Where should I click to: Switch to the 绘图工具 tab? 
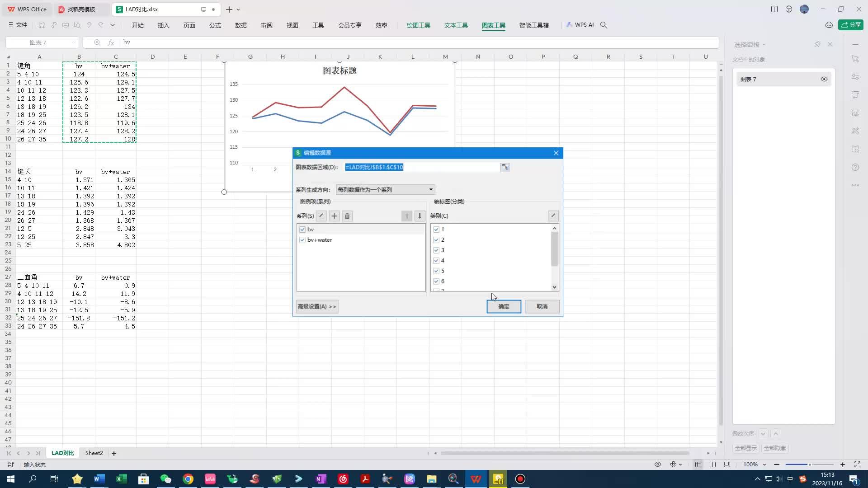418,25
